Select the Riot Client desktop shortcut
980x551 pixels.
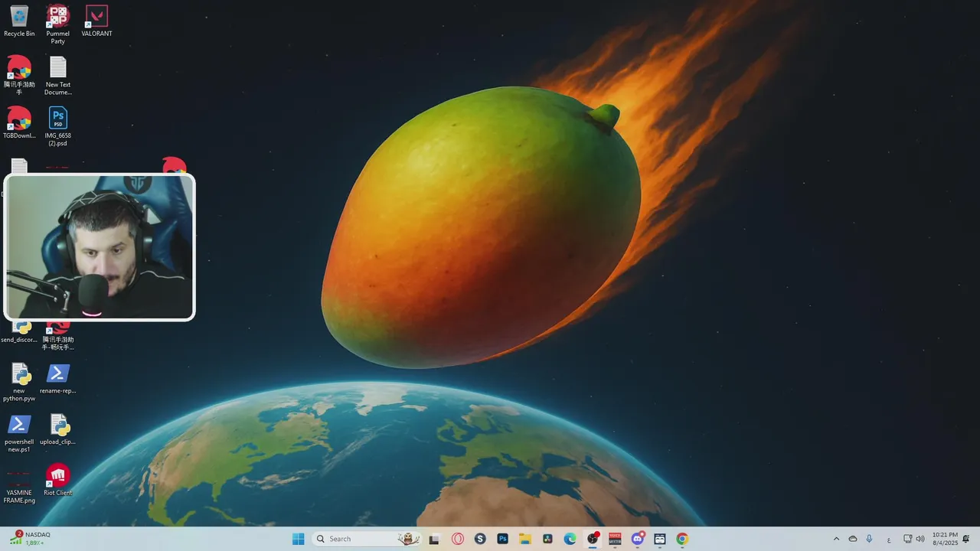click(58, 480)
